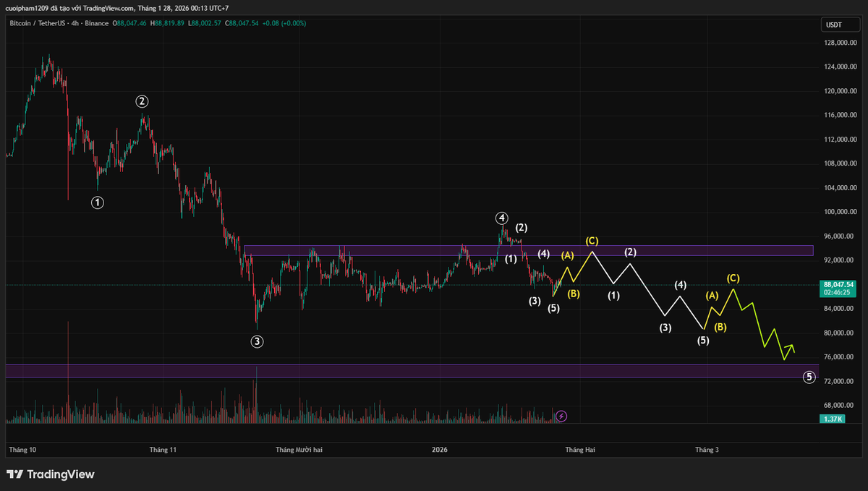The image size is (868, 491).
Task: Click the bar countdown 02:46:25
Action: tap(836, 294)
